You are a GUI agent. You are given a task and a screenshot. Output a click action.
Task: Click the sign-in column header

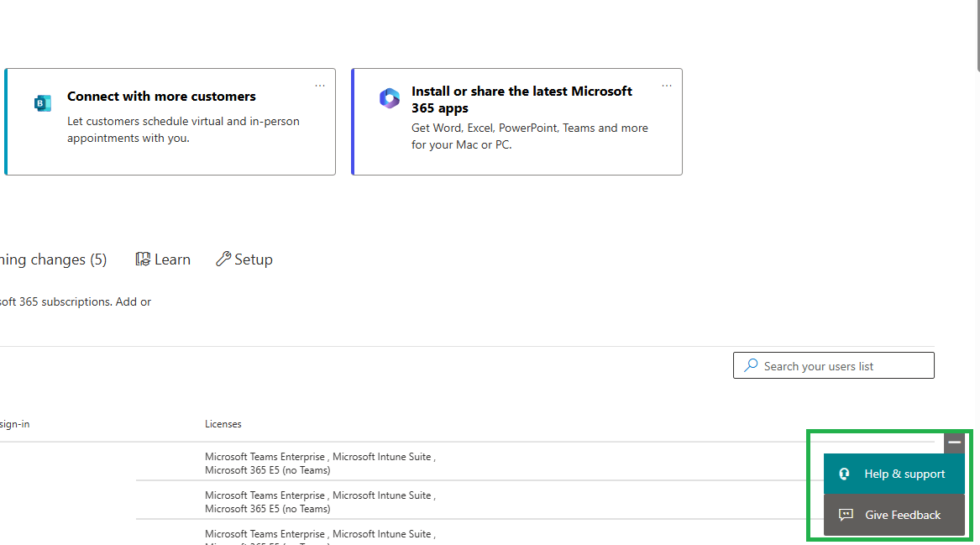[x=15, y=424]
